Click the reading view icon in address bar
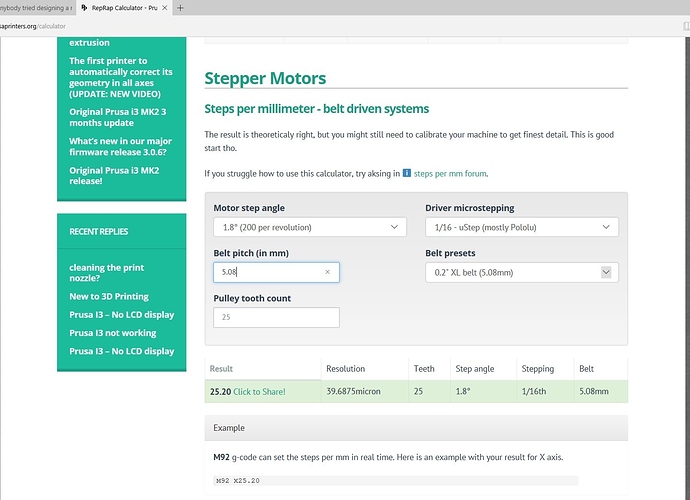The height and width of the screenshot is (500, 690). coord(686,26)
